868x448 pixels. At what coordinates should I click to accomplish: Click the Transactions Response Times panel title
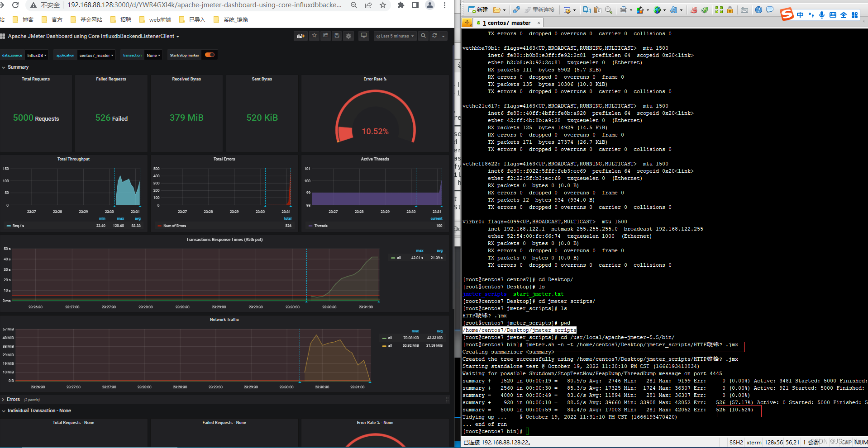pyautogui.click(x=224, y=240)
